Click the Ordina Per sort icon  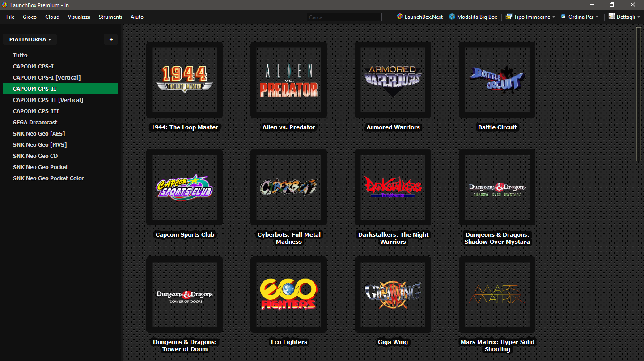(563, 17)
